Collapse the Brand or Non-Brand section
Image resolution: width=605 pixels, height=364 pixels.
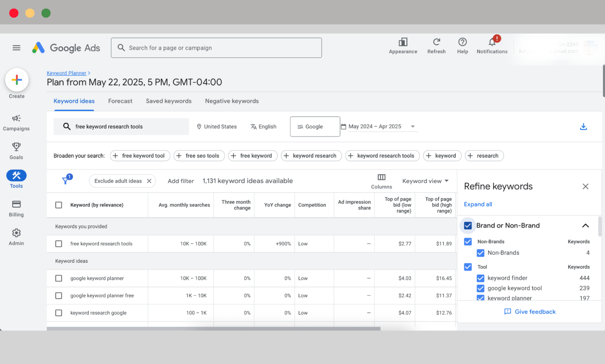point(586,225)
